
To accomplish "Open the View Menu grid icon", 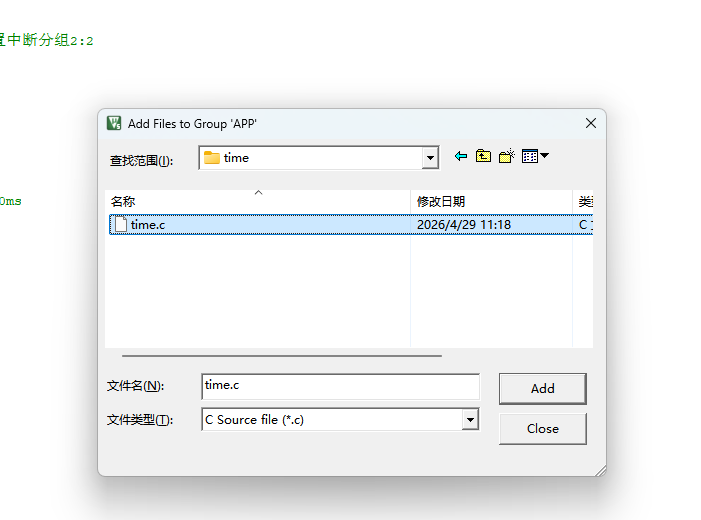I will point(530,156).
